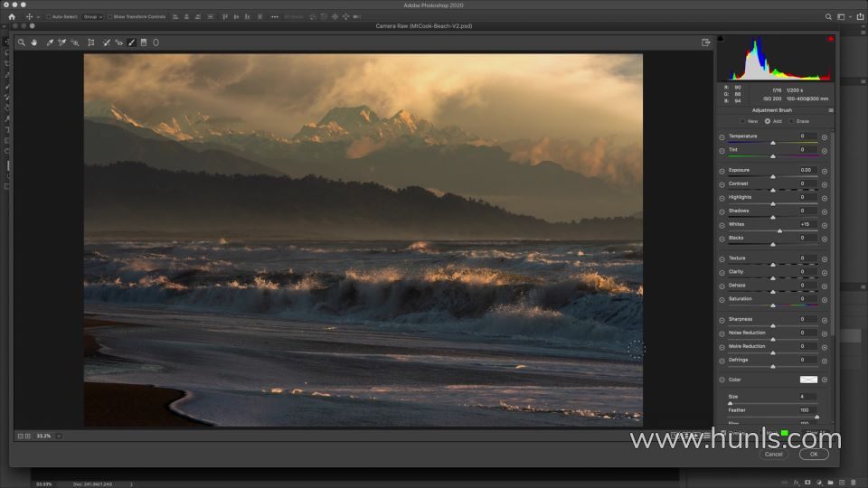868x488 pixels.
Task: Toggle full screen mode icon in Camera Raw
Action: 706,42
